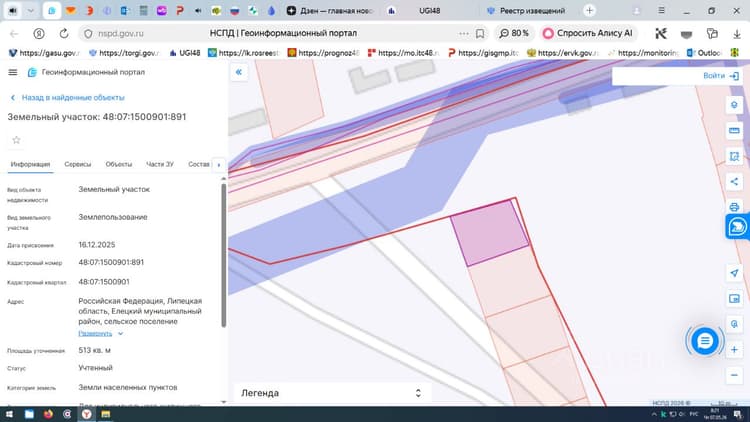Open Windows Start menu
This screenshot has width=750, height=422.
pos(9,414)
